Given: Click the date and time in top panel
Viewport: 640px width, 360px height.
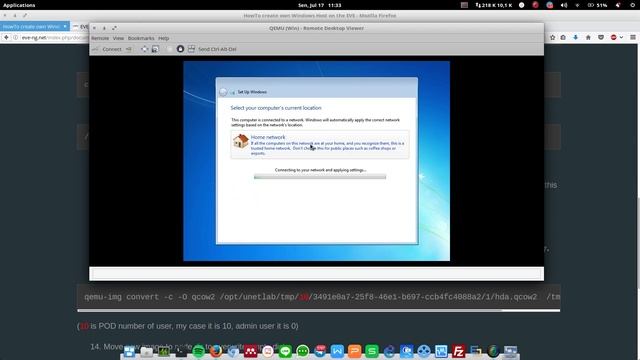Looking at the screenshot, I should [x=320, y=5].
